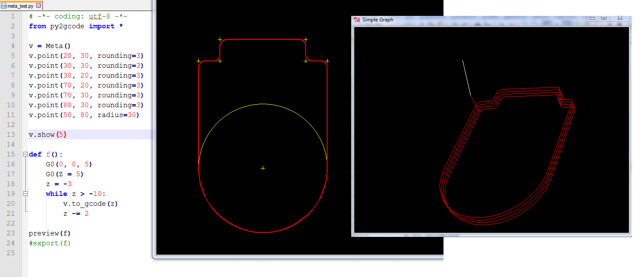644x277 pixels.
Task: Click the Simple Graph window title text
Action: [378, 19]
